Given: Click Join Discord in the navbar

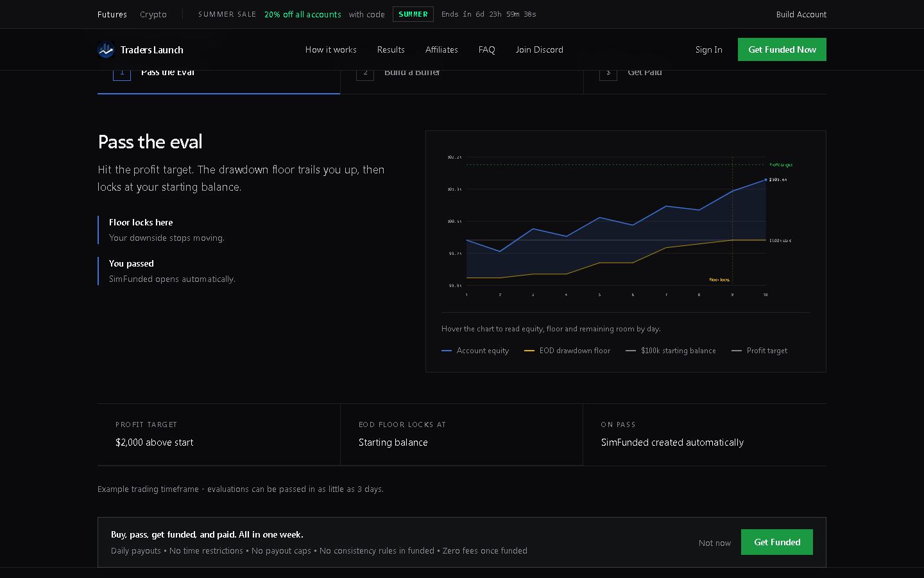Looking at the screenshot, I should 540,49.
